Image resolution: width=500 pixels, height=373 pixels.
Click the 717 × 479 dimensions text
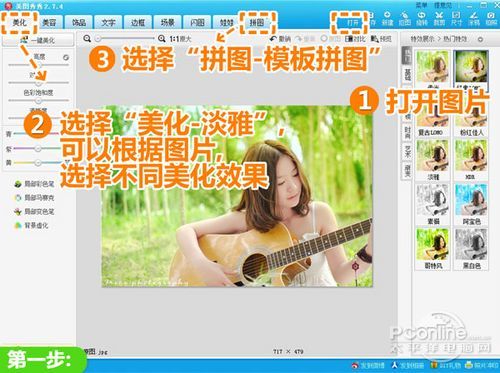point(288,351)
